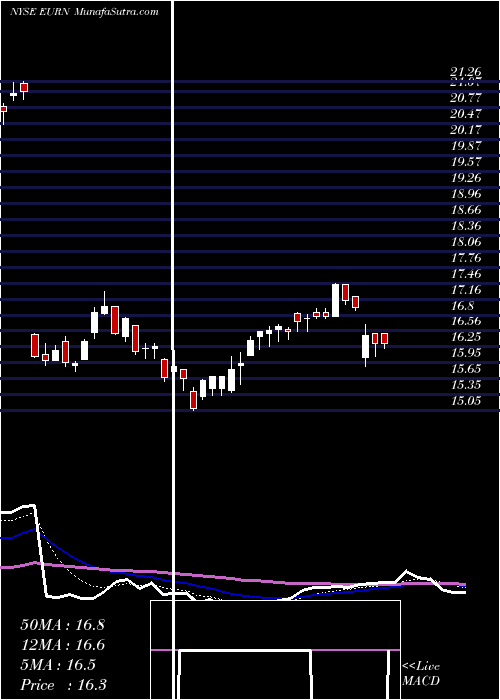Click the 15.95 price axis label
The width and height of the screenshot is (500, 700).
tap(466, 353)
